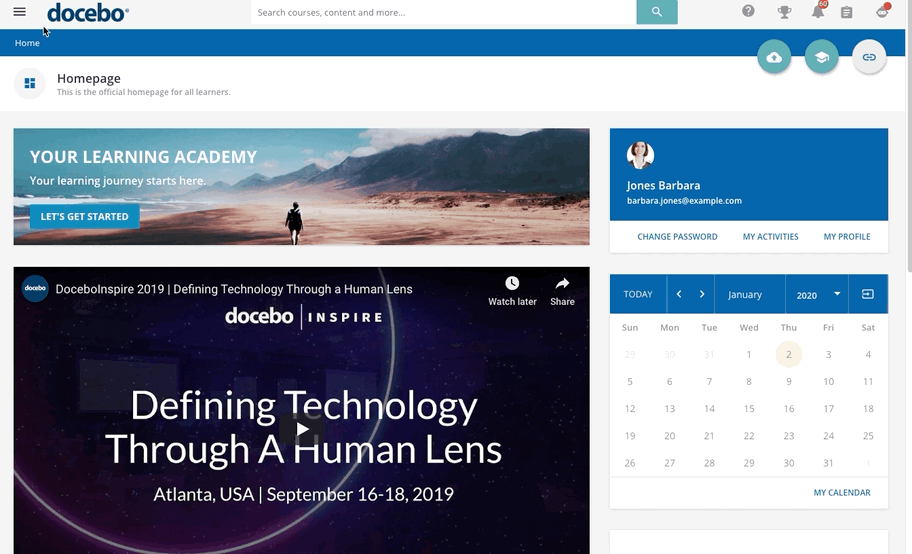Click the Homepage title text
The image size is (912, 554).
[x=89, y=78]
